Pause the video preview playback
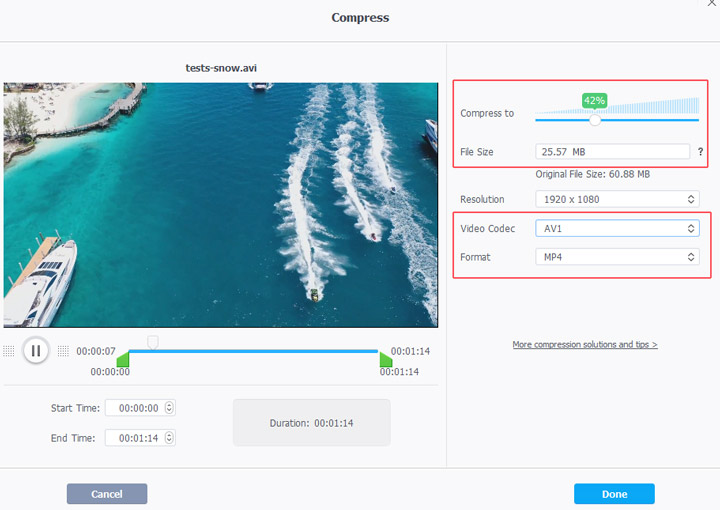This screenshot has width=720, height=510. [35, 351]
